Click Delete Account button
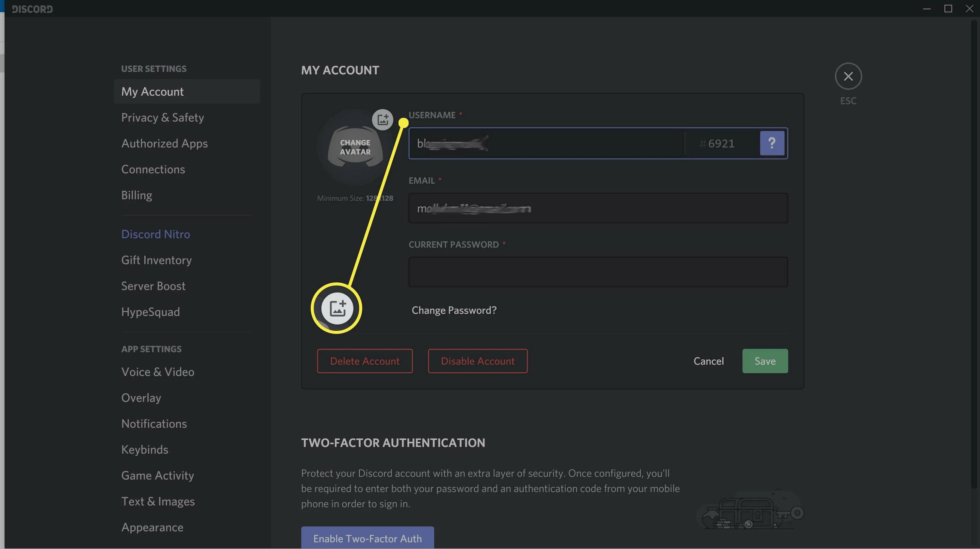The width and height of the screenshot is (980, 549). 365,361
